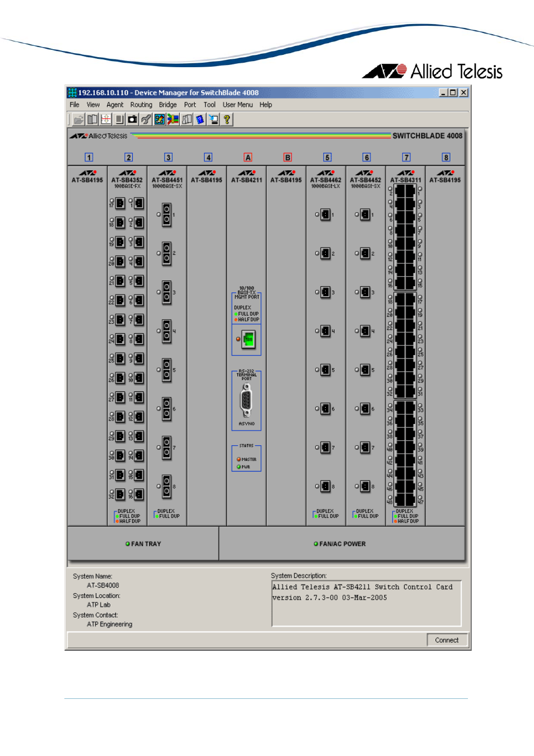534x756 pixels.
Task: Open the Bridge menu
Action: click(x=168, y=105)
